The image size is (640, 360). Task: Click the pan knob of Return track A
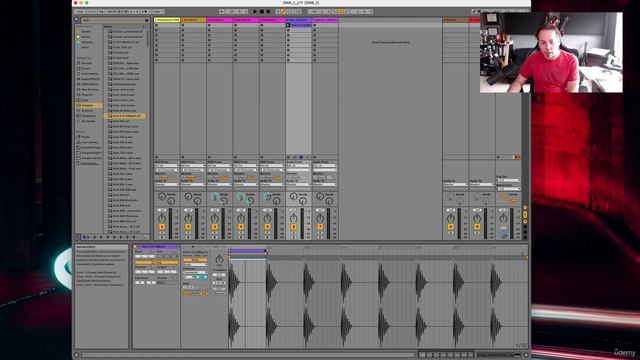tap(451, 218)
